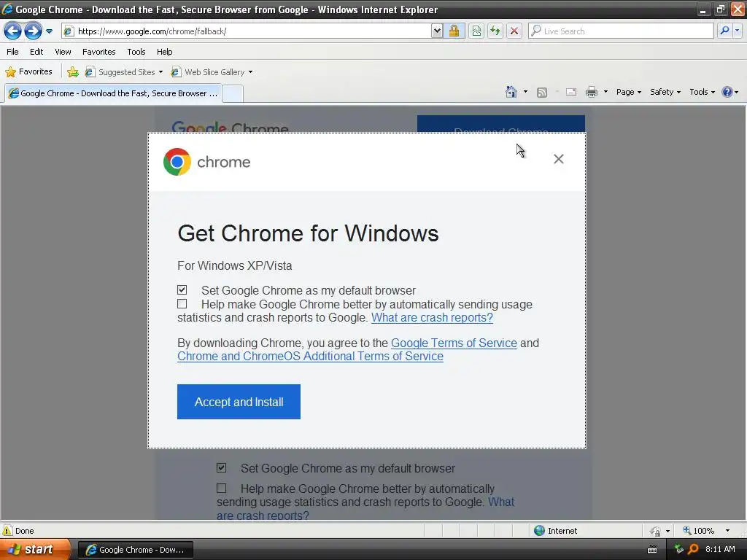Click Accept and Install button

(239, 402)
